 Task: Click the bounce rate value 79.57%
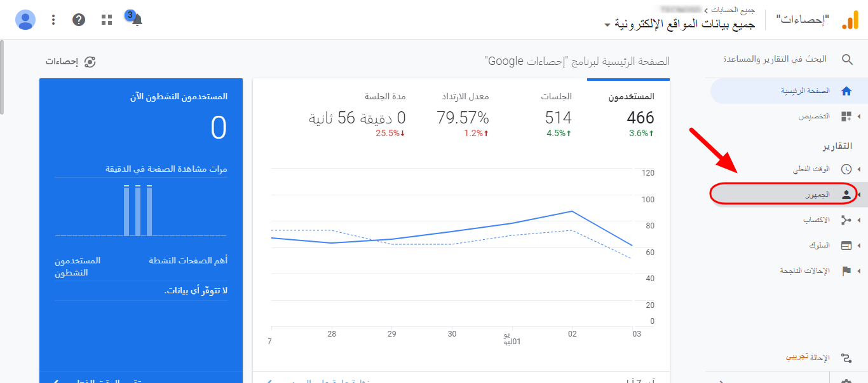(x=463, y=118)
